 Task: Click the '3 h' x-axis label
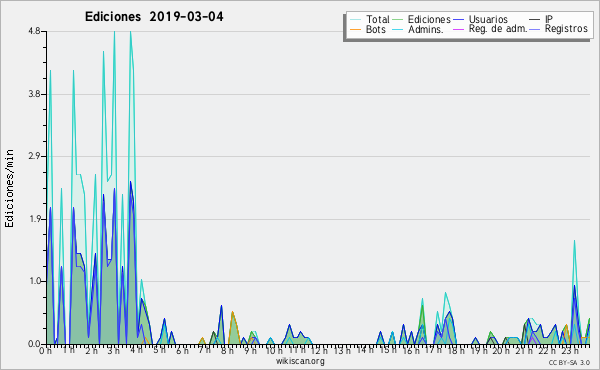[114, 350]
